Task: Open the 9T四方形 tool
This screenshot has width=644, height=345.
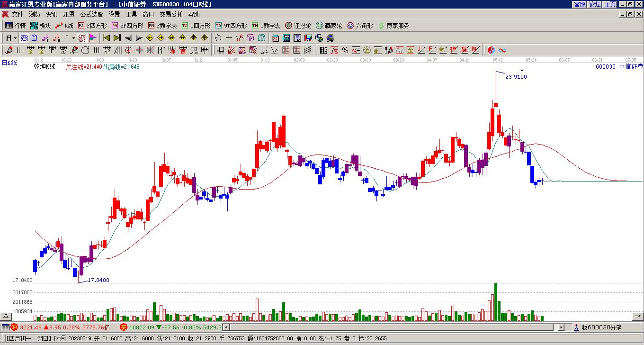Action: pos(231,26)
